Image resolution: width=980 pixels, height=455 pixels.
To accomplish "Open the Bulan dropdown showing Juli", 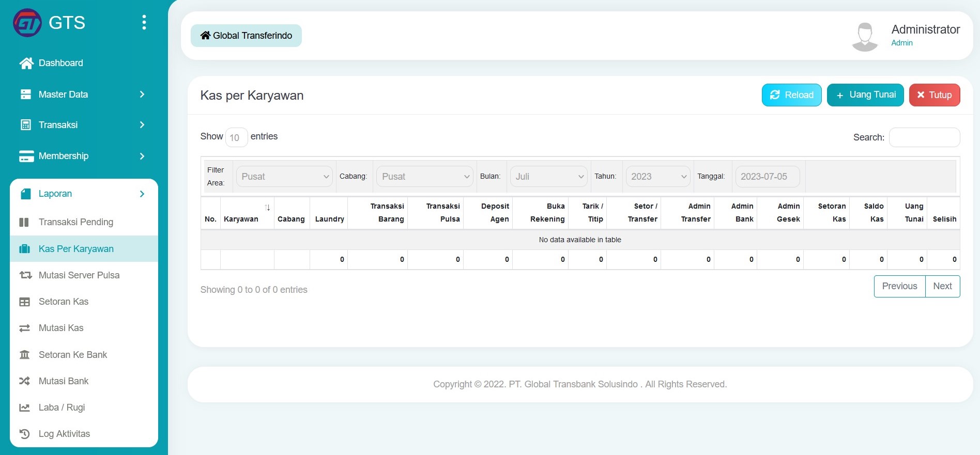I will pos(548,177).
